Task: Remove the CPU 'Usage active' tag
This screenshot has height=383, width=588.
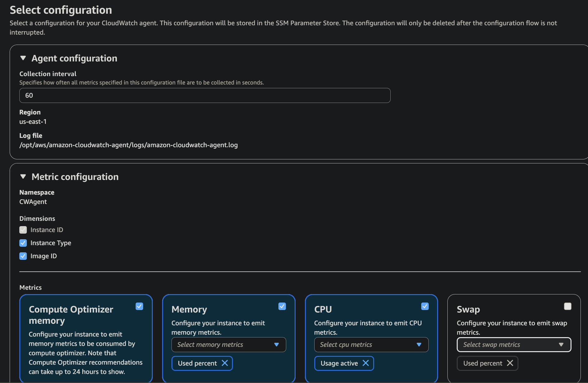Action: tap(366, 363)
